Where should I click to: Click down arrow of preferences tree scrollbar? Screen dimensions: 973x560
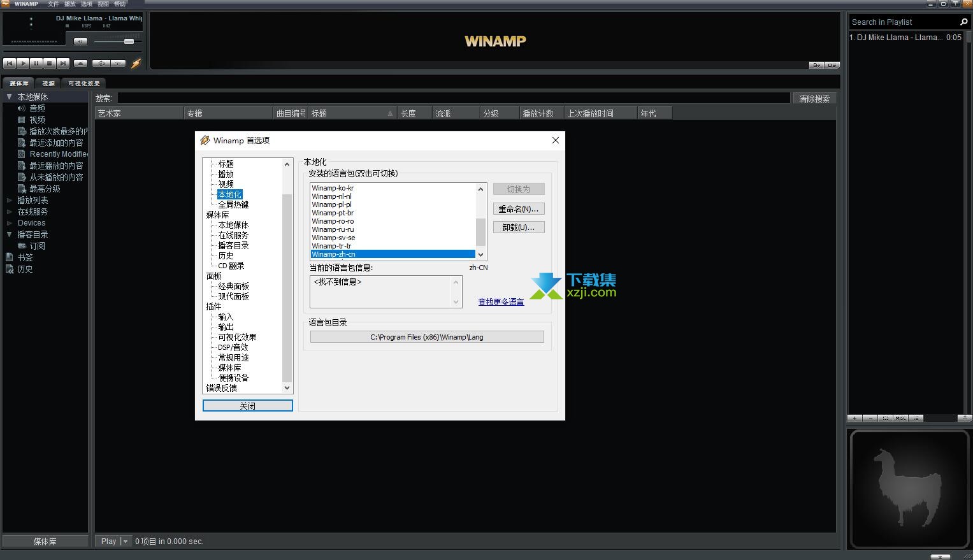point(287,387)
